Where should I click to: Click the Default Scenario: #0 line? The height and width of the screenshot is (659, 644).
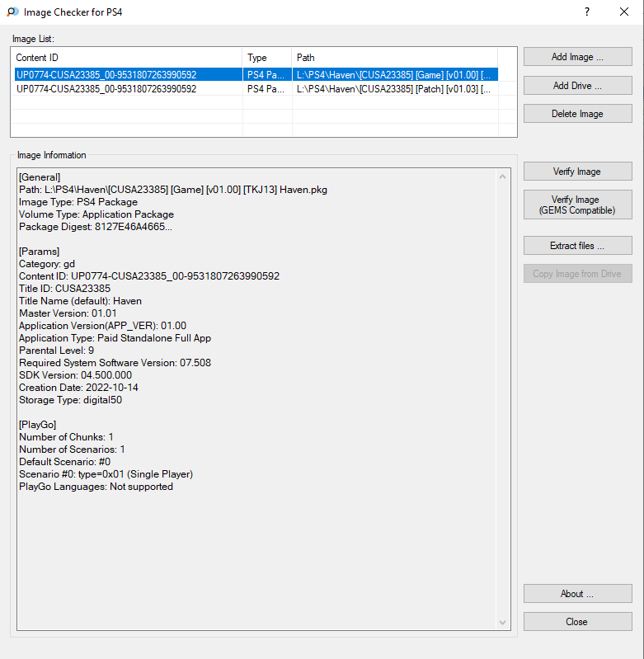(x=64, y=462)
